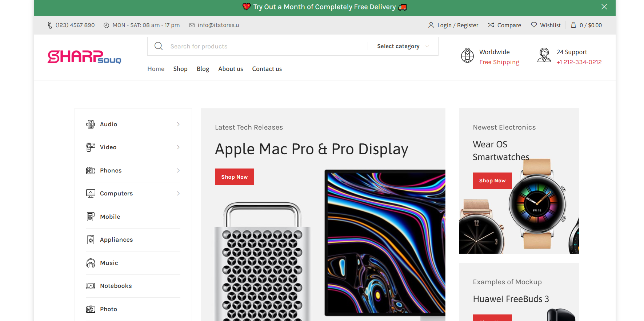
Task: Focus the Search for products field
Action: 265,46
